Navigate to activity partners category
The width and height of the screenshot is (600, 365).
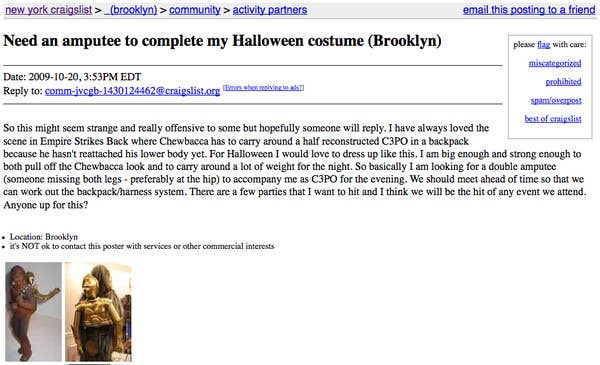point(270,10)
